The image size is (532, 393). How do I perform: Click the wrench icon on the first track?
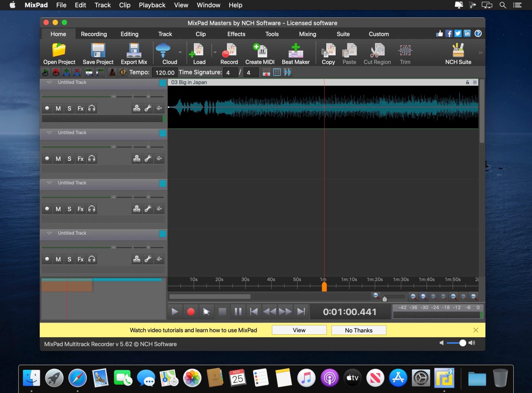[x=148, y=108]
